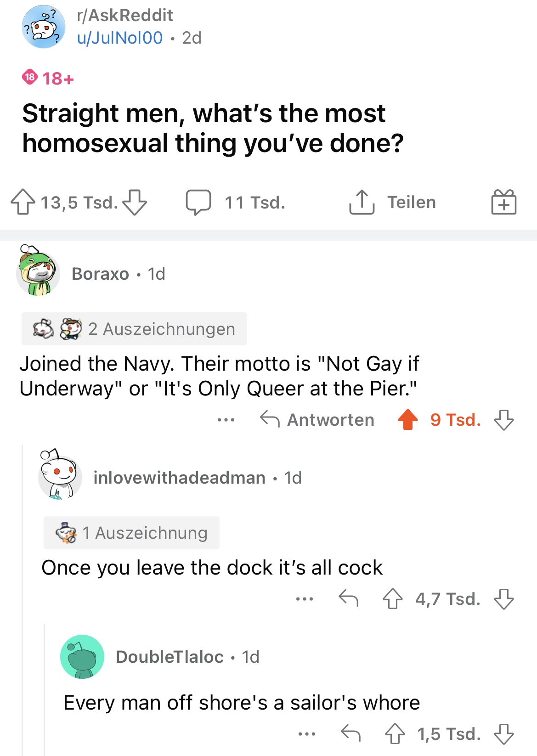The image size is (537, 756).
Task: Upvote the main post
Action: point(23,203)
